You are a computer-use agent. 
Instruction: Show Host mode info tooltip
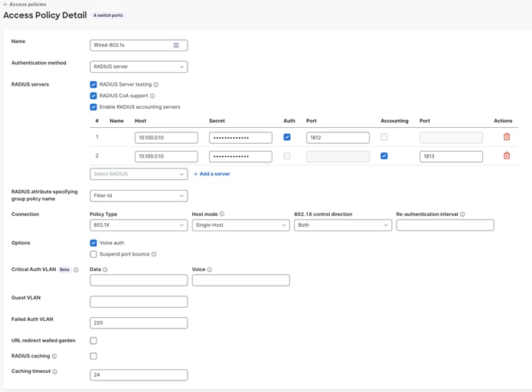coord(222,214)
